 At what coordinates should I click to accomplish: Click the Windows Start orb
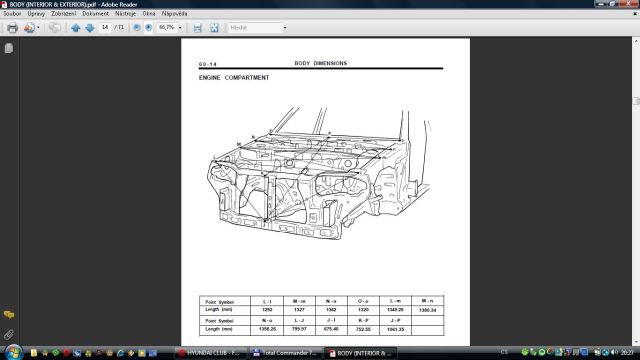point(14,352)
